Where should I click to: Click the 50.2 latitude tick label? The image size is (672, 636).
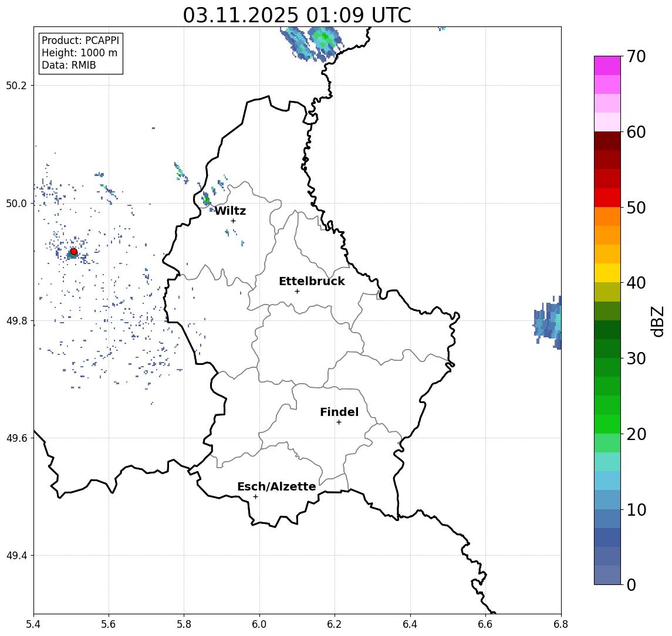(16, 85)
